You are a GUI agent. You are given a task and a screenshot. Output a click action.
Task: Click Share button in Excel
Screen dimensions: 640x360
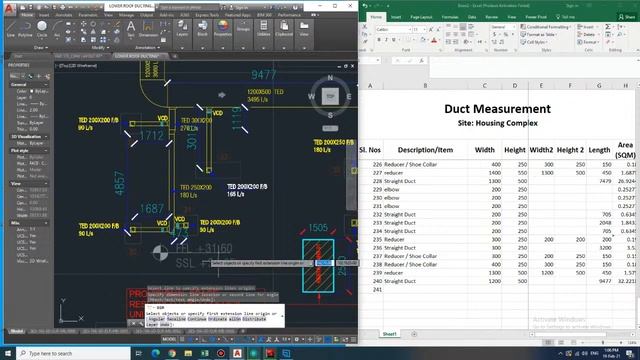627,17
